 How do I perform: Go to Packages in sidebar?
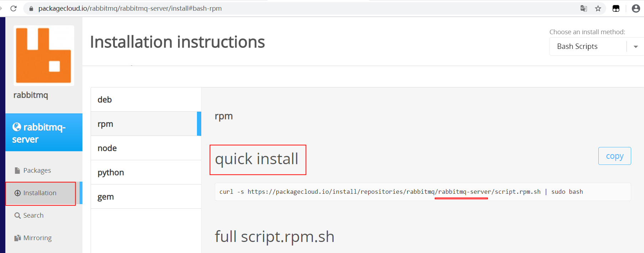click(37, 171)
